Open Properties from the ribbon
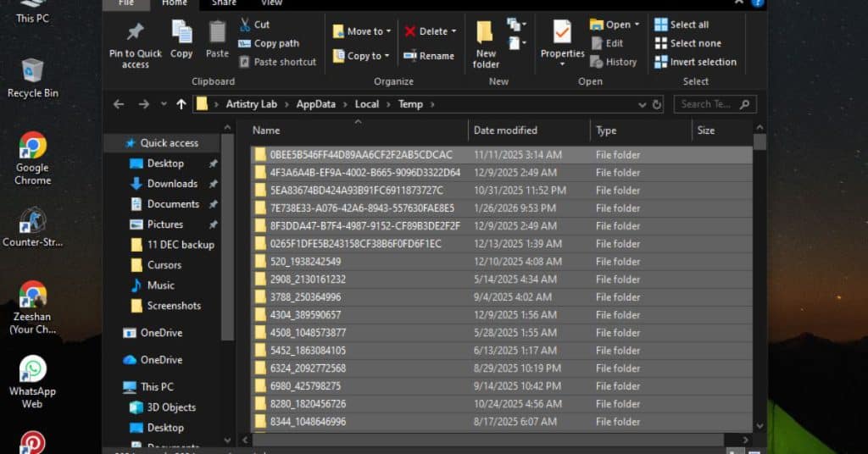This screenshot has width=868, height=454. click(562, 33)
